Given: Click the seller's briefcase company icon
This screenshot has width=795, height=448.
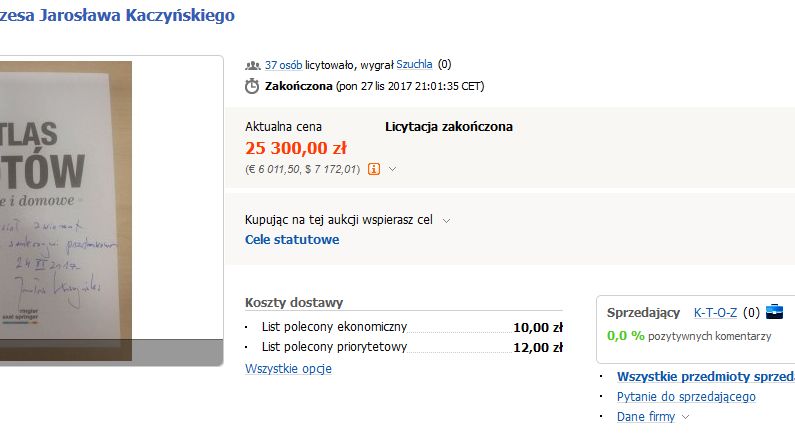Looking at the screenshot, I should tap(774, 312).
